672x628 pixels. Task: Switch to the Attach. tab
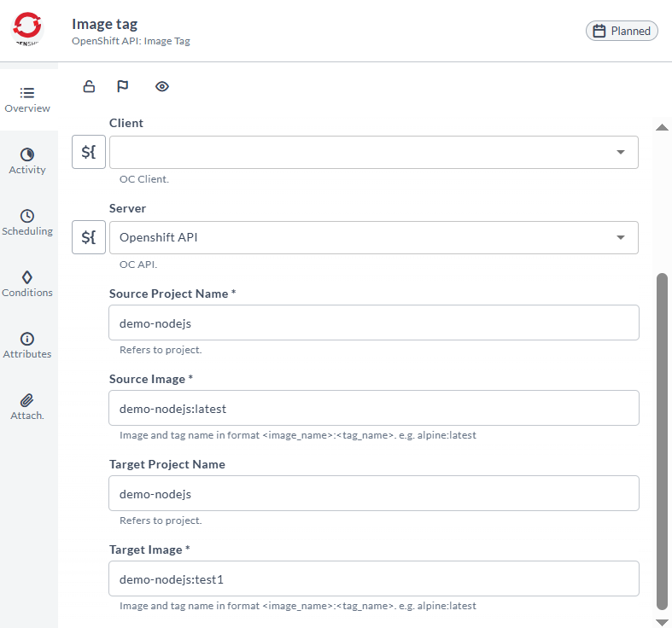[x=27, y=407]
